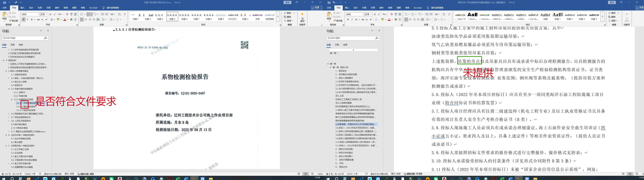Collapse 3.5 吊装方案和检测报告 in left navigation
The image size is (644, 180).
tap(9, 89)
